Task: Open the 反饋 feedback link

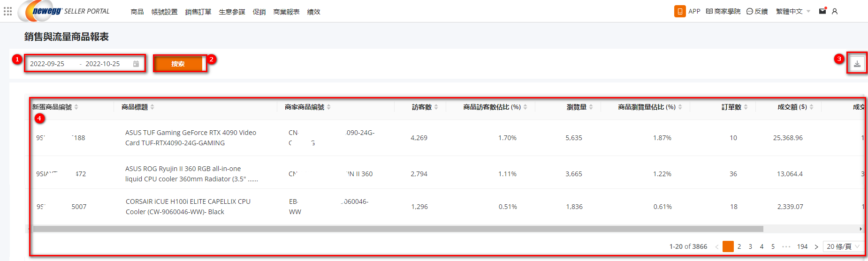Action: (x=757, y=11)
